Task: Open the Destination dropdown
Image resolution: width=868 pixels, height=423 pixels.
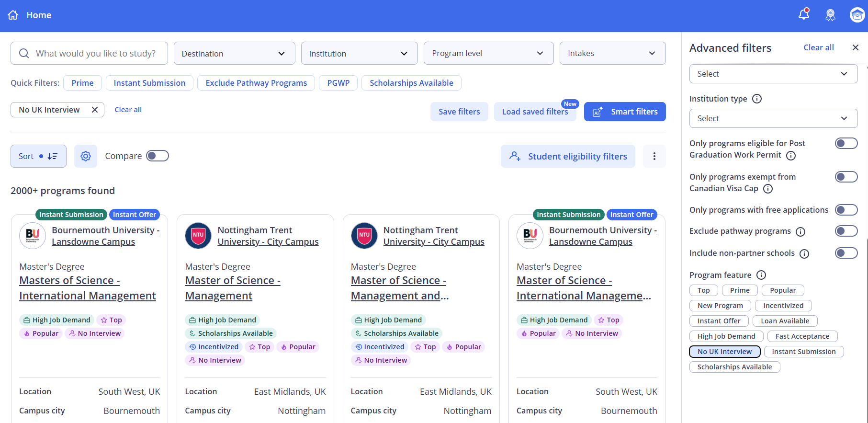Action: click(x=234, y=53)
